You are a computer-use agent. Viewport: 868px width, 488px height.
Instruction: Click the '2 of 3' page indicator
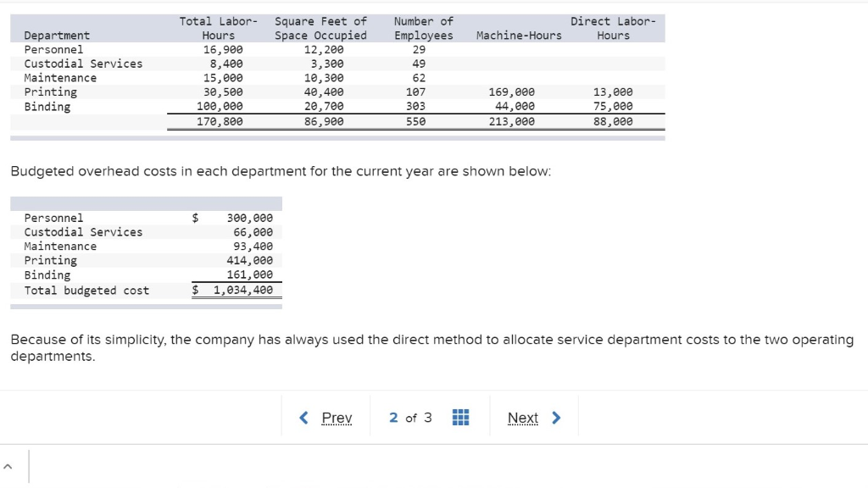point(410,418)
